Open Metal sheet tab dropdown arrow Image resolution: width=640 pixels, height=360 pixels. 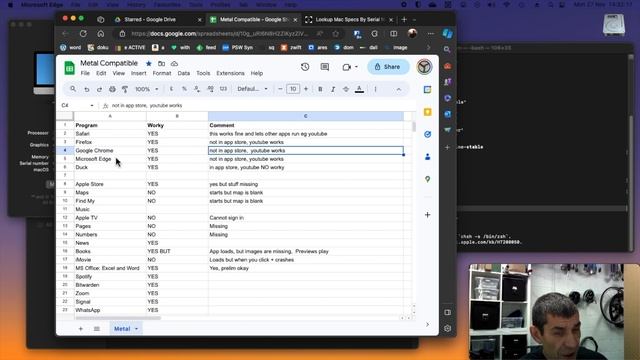tap(136, 329)
